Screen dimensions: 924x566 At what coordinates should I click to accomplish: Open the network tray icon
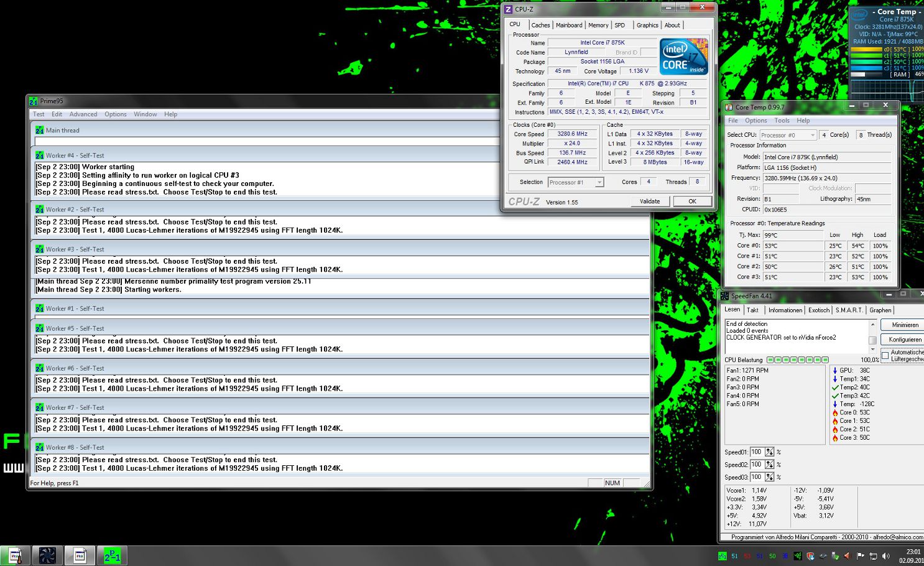tap(873, 556)
